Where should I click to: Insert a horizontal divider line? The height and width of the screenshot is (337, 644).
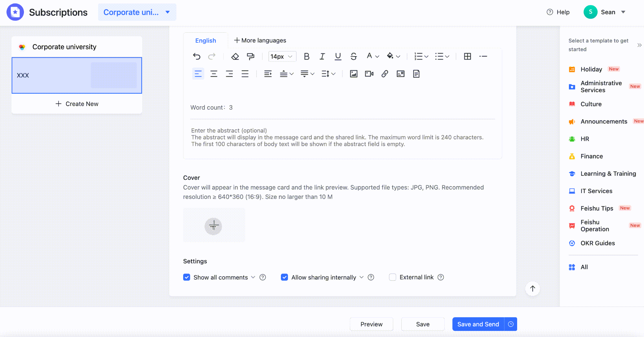click(x=483, y=57)
